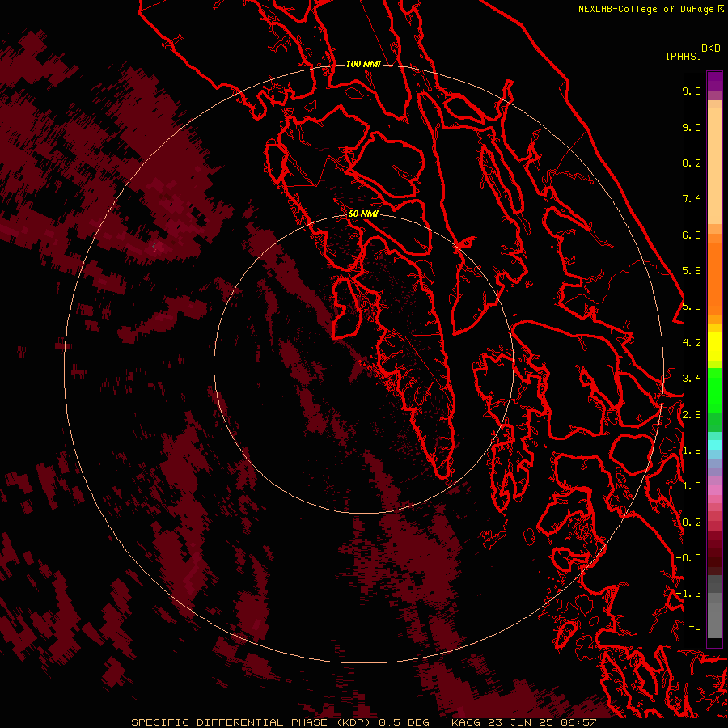Click the 8.2 colorbar value label
This screenshot has height=728, width=728.
tap(692, 163)
